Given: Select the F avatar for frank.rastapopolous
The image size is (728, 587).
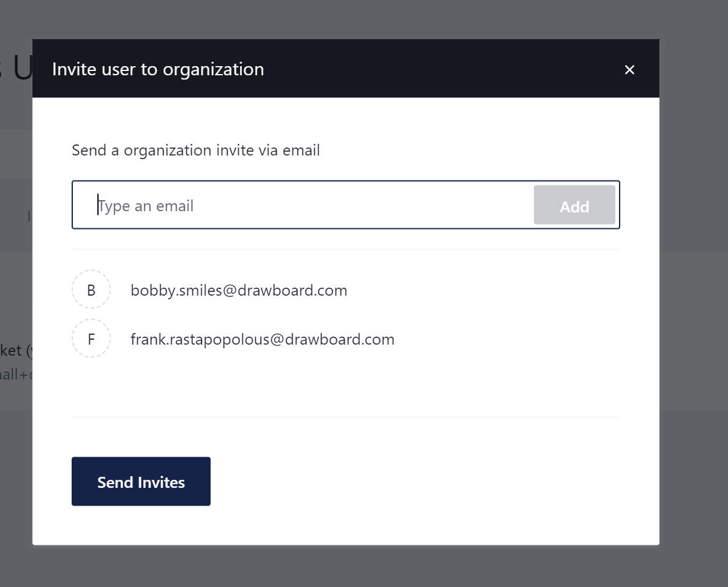Looking at the screenshot, I should coord(91,338).
